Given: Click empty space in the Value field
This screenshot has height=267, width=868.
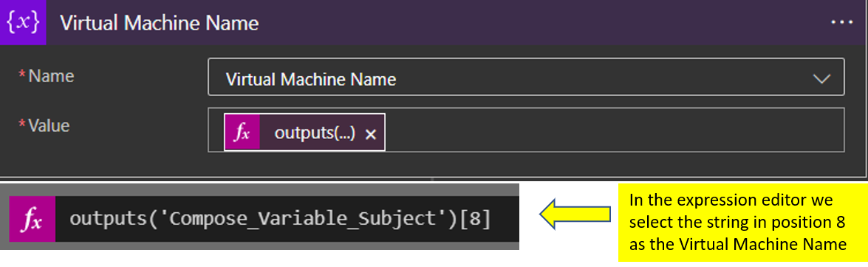Looking at the screenshot, I should tap(609, 129).
